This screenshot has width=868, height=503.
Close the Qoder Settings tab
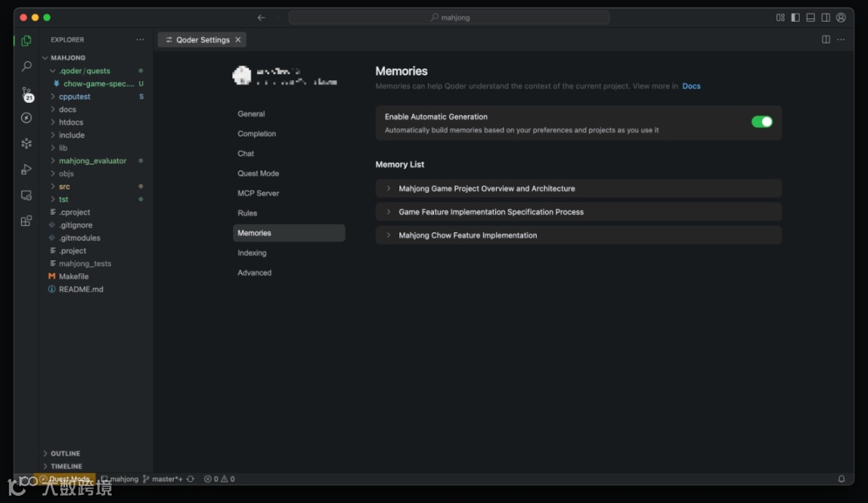click(x=238, y=39)
